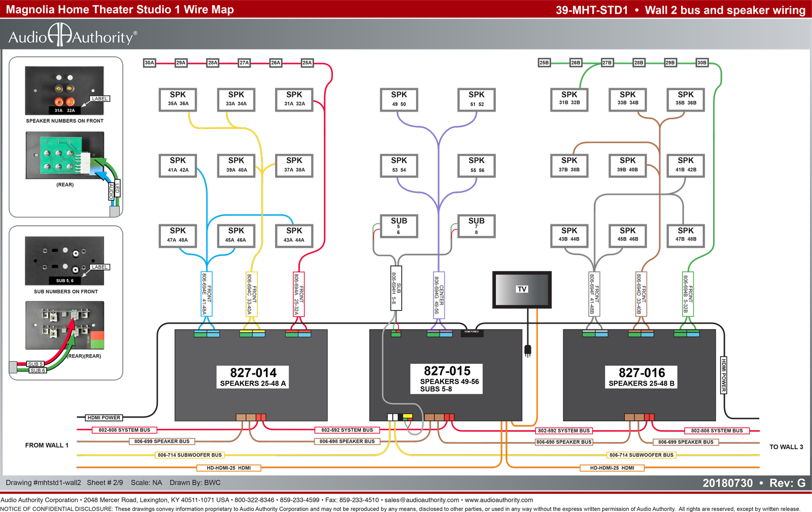Click the 25A bus node

click(307, 63)
